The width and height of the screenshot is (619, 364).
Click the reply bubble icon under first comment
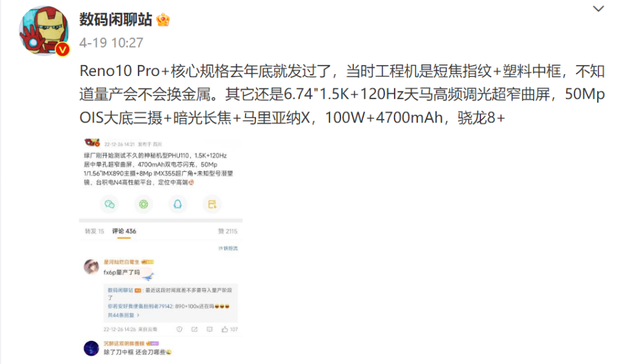pos(210,329)
